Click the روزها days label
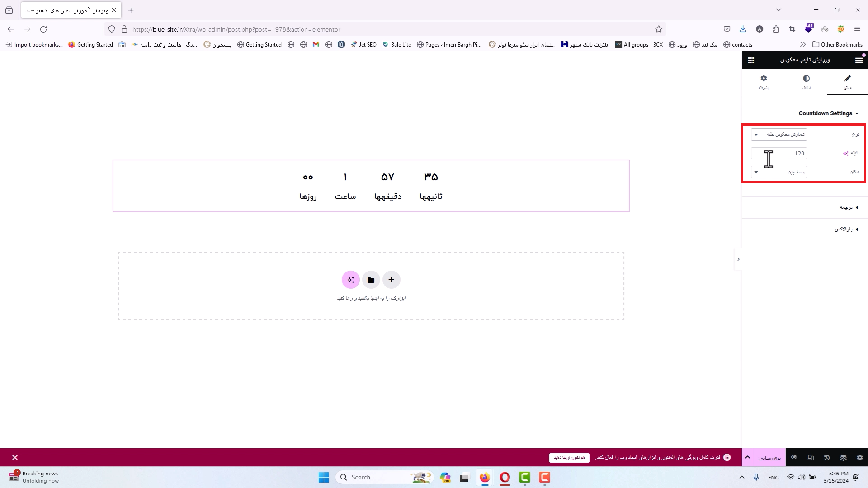This screenshot has width=868, height=488. pos(308,197)
